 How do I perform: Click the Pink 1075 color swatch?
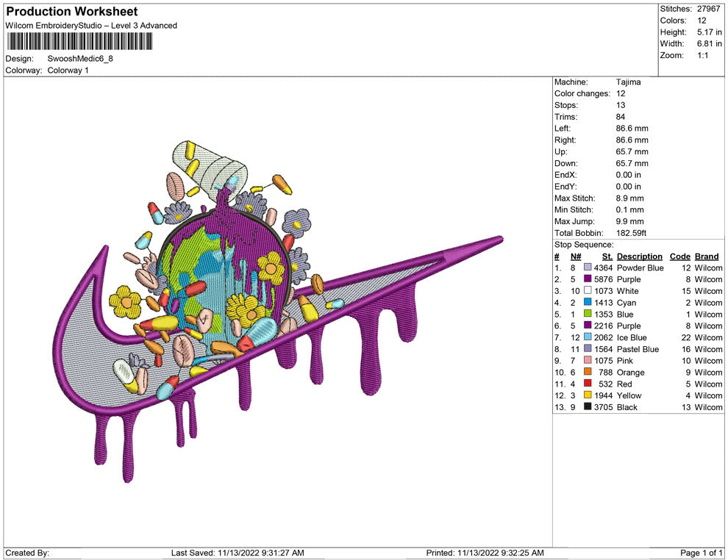tap(588, 360)
